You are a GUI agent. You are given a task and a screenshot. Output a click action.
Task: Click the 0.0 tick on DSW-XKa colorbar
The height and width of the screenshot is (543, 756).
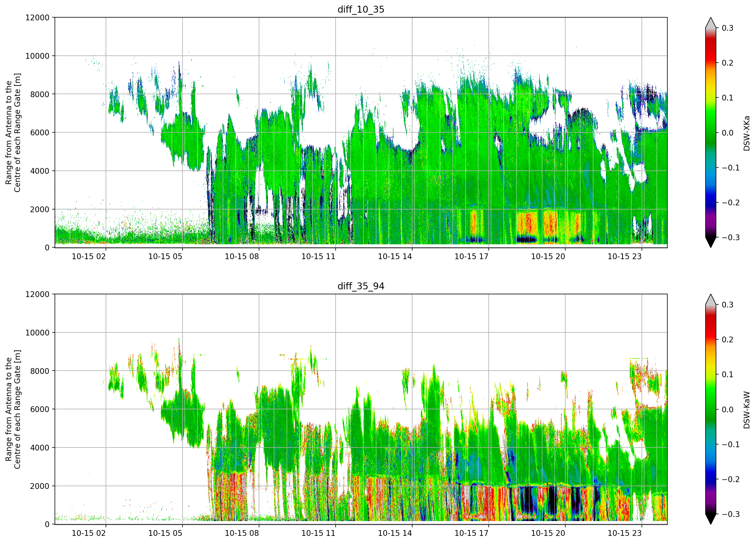coord(727,133)
